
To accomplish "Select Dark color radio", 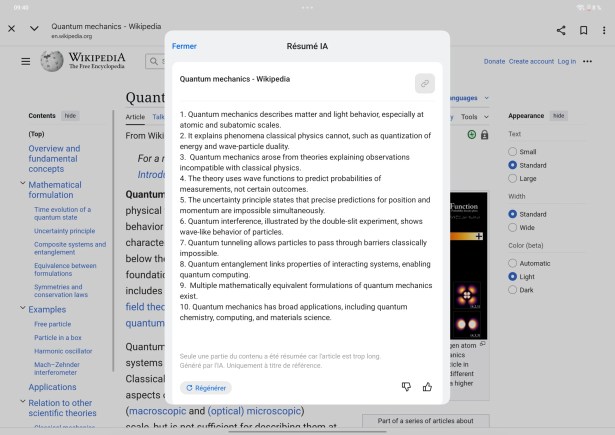I will pos(512,290).
